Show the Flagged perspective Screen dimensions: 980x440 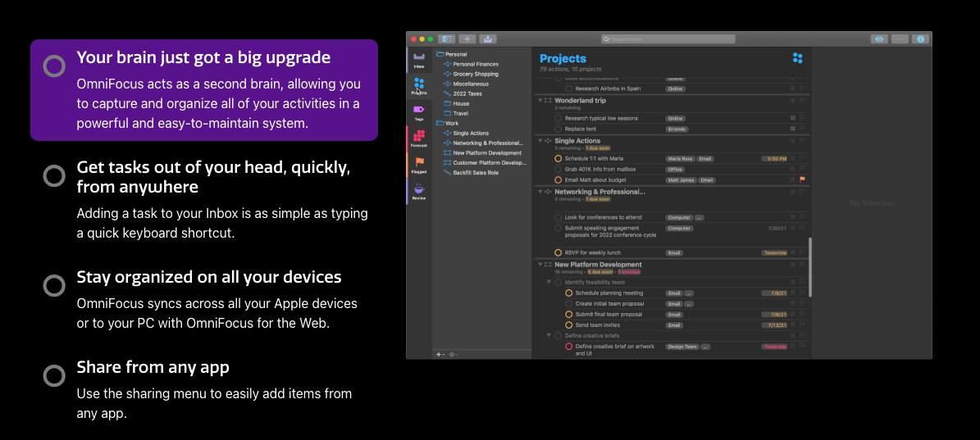click(x=419, y=165)
